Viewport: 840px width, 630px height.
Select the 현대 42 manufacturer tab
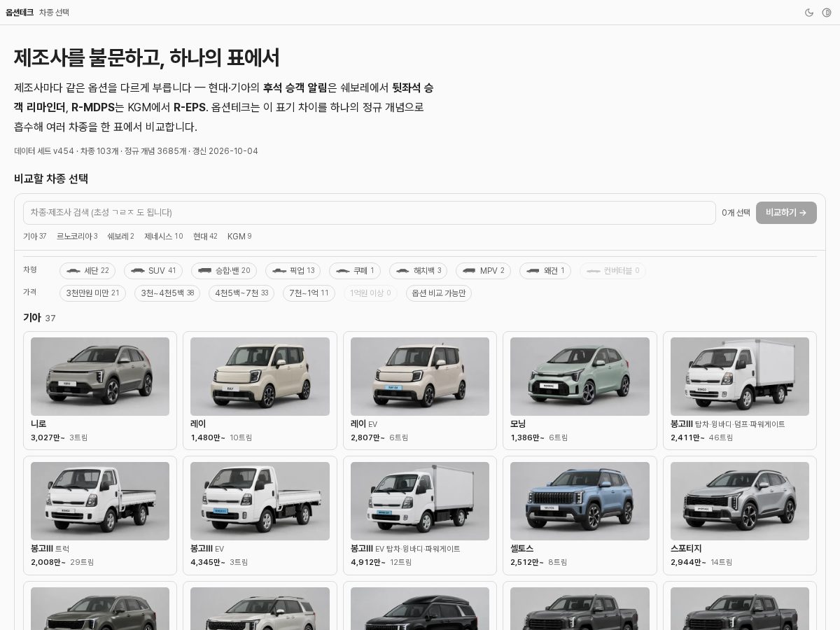click(205, 237)
